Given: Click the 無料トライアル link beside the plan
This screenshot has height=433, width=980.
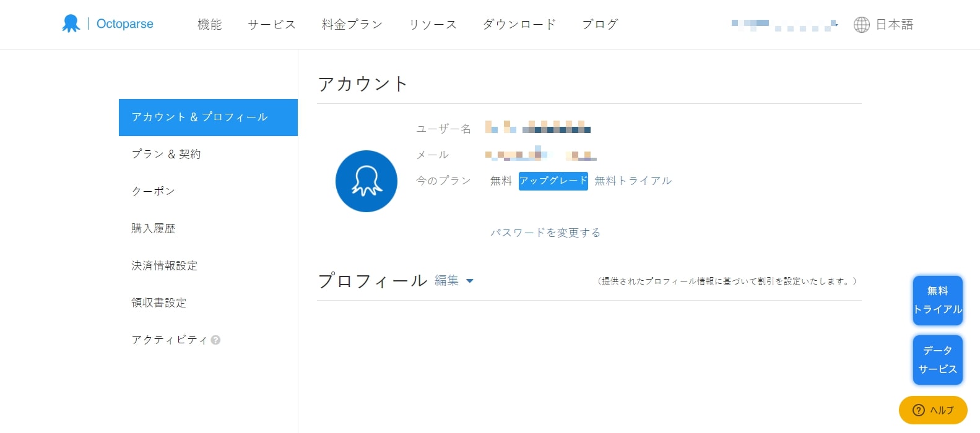Looking at the screenshot, I should click(x=633, y=181).
